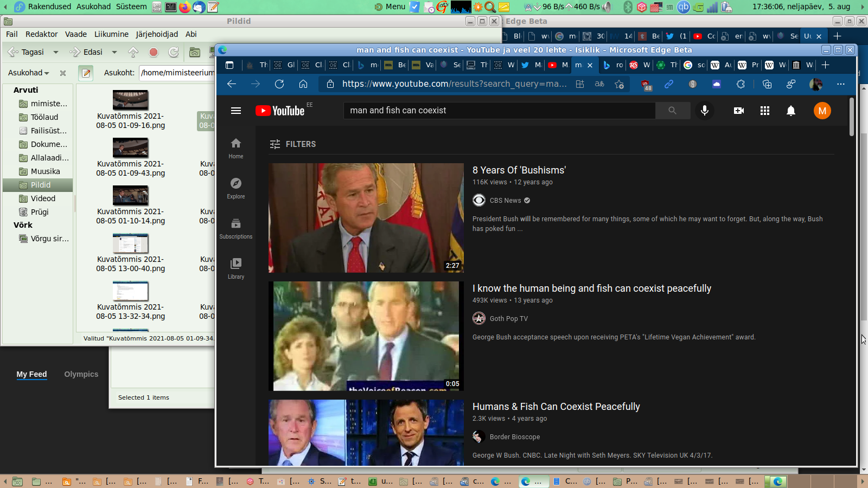
Task: Open the 8 Years Of 'Bushisms' thumbnail
Action: tap(366, 218)
